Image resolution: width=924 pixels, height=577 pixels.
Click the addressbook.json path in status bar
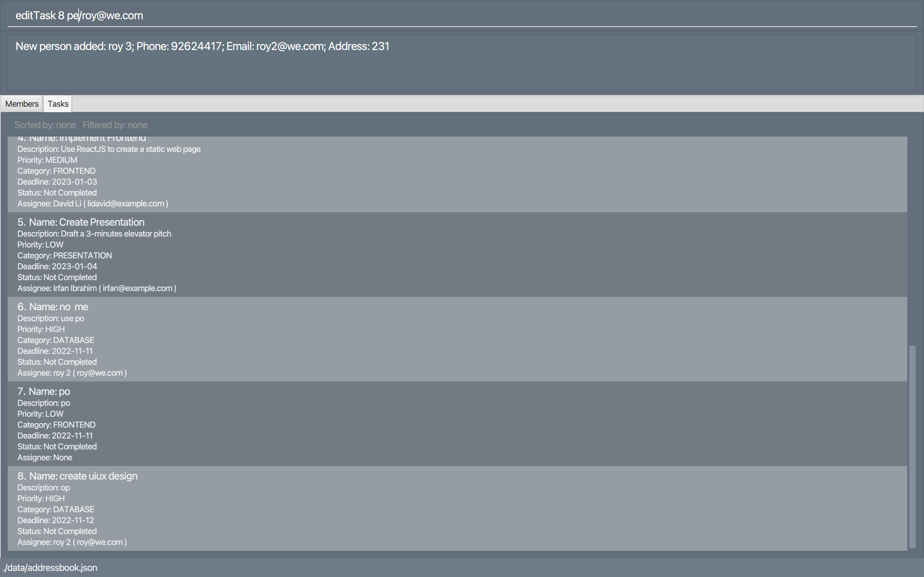50,568
